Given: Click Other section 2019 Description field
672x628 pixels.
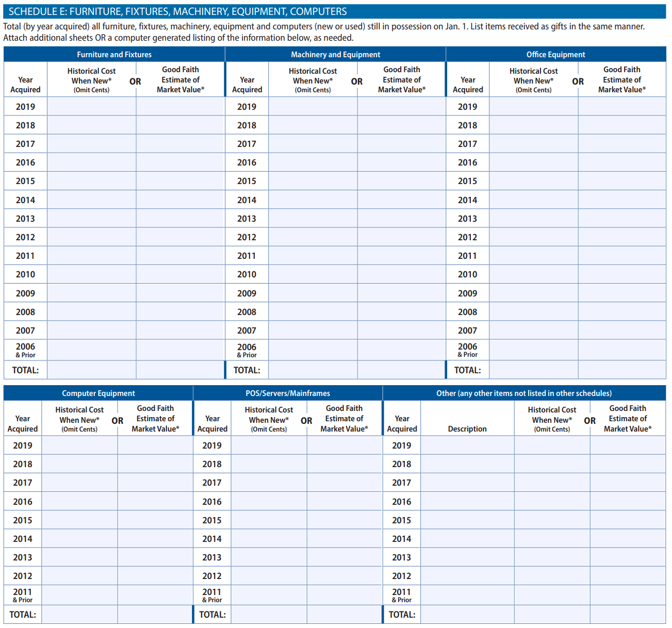Looking at the screenshot, I should [467, 445].
